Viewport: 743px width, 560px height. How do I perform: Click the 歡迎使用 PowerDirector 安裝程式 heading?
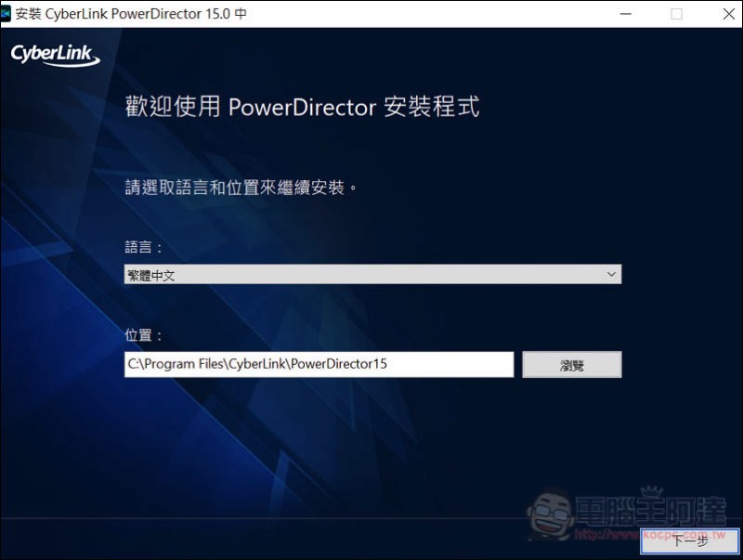point(303,107)
